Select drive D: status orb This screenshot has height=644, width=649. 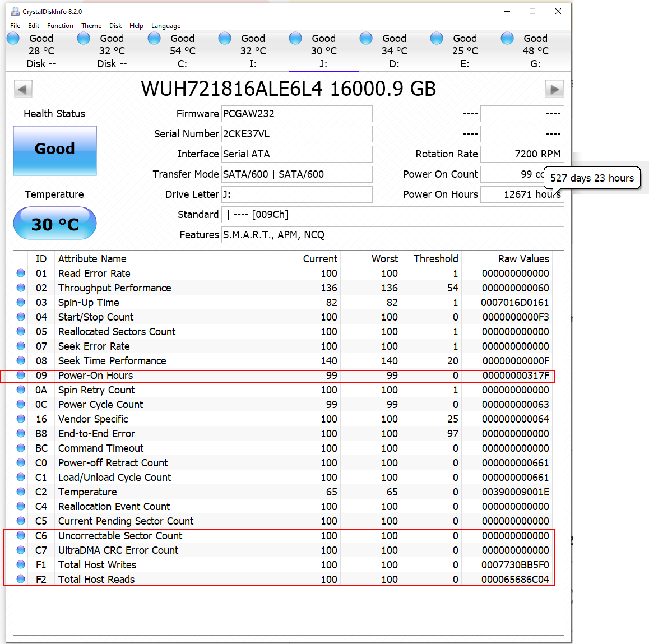pos(366,39)
